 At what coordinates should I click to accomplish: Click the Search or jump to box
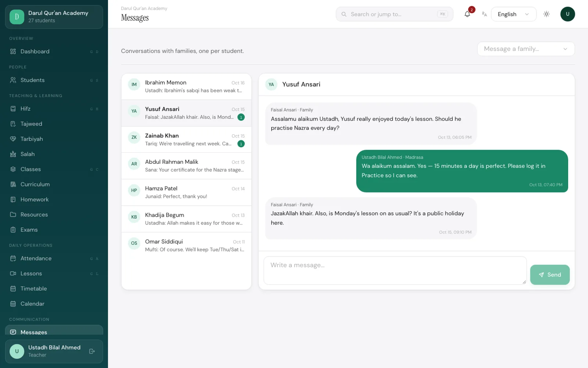click(x=394, y=14)
